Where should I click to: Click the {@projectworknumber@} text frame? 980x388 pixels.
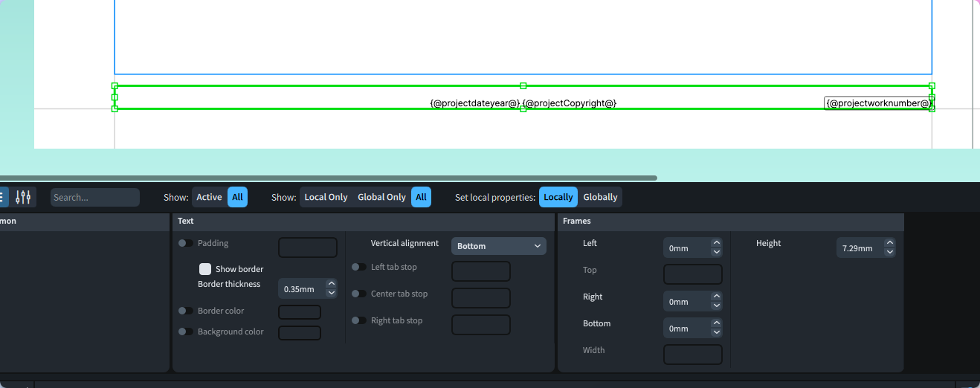[878, 103]
